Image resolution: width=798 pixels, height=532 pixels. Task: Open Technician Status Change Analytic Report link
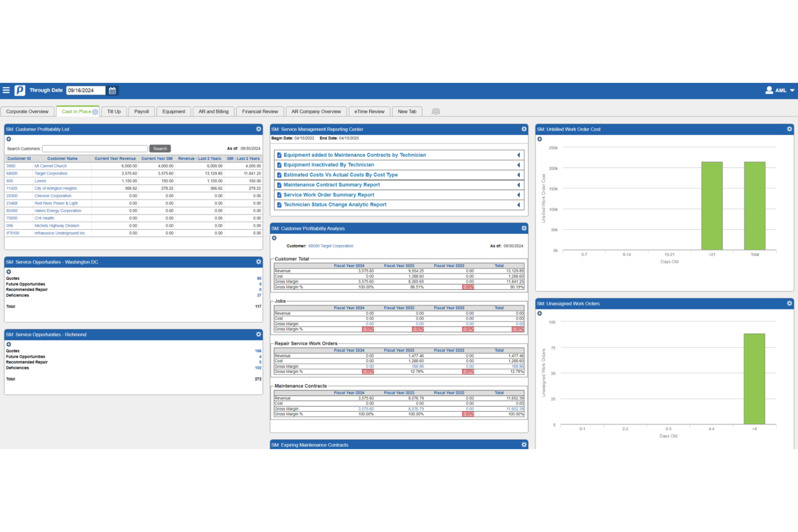[335, 205]
